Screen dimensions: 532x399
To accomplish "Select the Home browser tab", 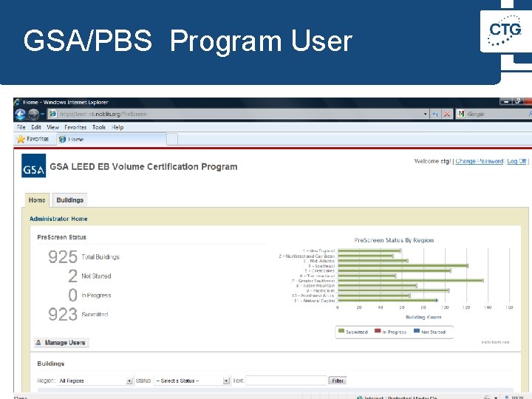I will pos(112,139).
